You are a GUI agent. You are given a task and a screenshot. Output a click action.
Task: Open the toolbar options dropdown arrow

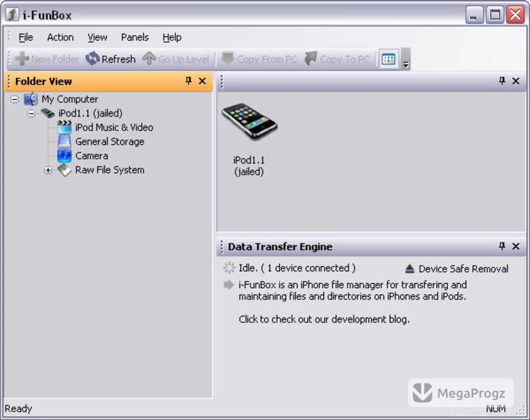406,65
